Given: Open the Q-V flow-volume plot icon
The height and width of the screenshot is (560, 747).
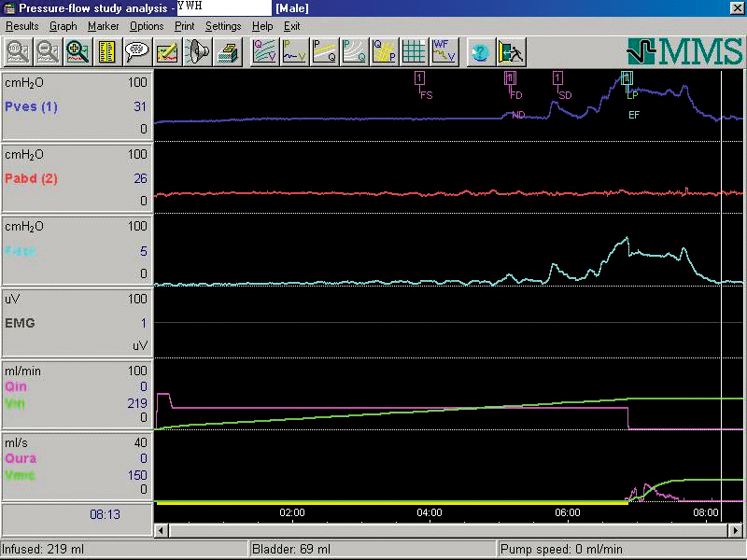Looking at the screenshot, I should point(265,51).
